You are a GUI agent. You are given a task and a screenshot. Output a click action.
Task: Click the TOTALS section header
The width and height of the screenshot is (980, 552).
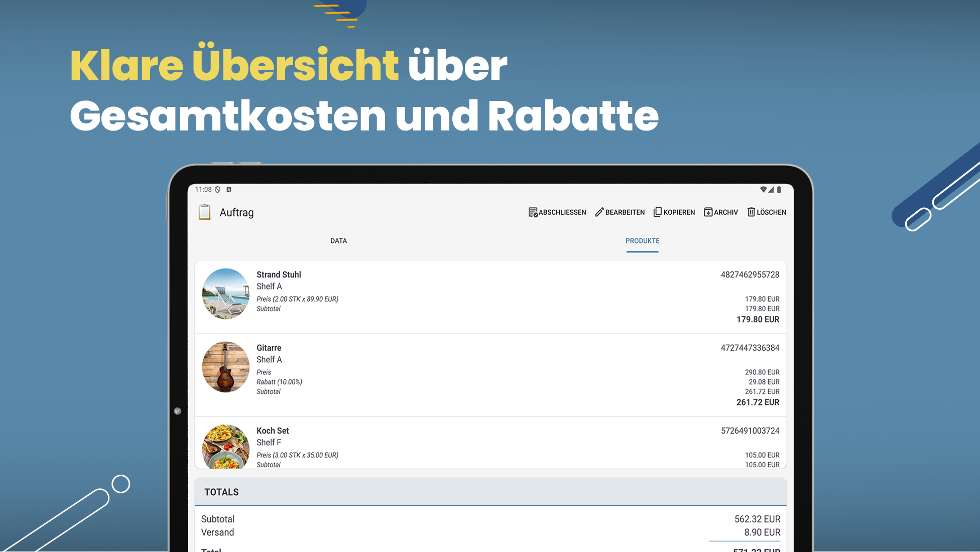pyautogui.click(x=491, y=492)
